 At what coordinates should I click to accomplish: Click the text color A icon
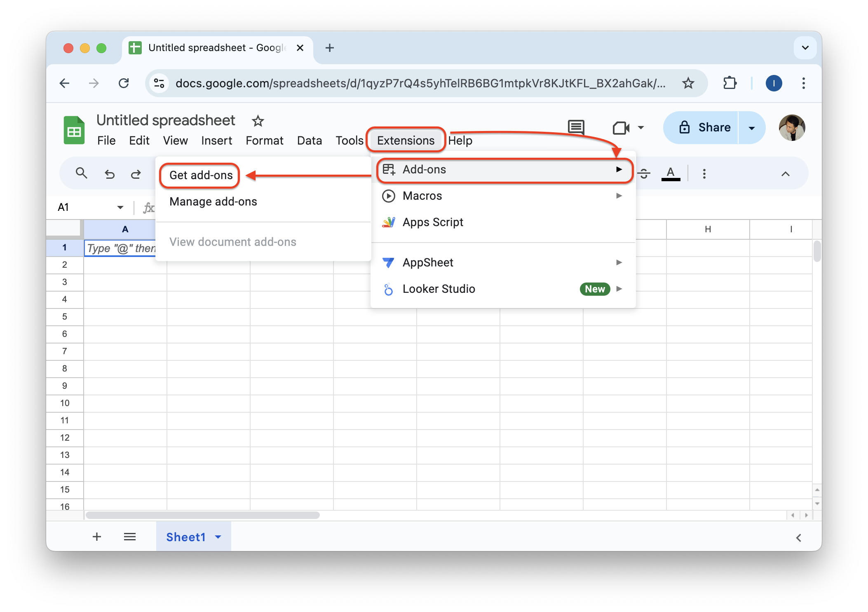pos(670,173)
